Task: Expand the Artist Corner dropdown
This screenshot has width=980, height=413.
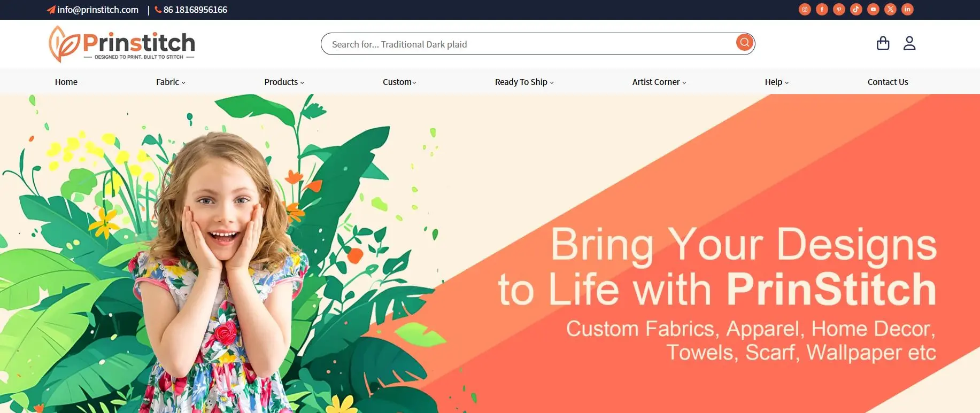Action: pyautogui.click(x=659, y=82)
